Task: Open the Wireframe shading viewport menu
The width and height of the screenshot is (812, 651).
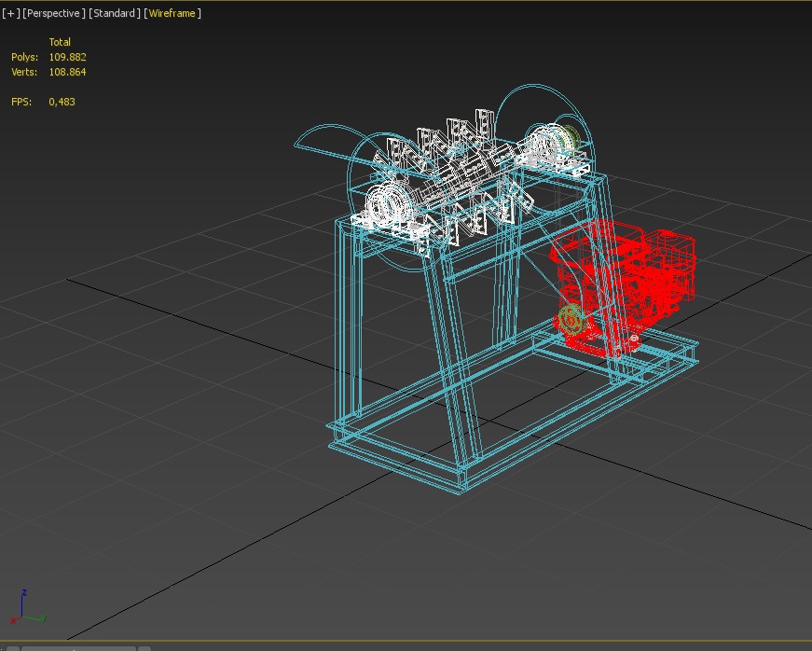Action: click(x=172, y=13)
